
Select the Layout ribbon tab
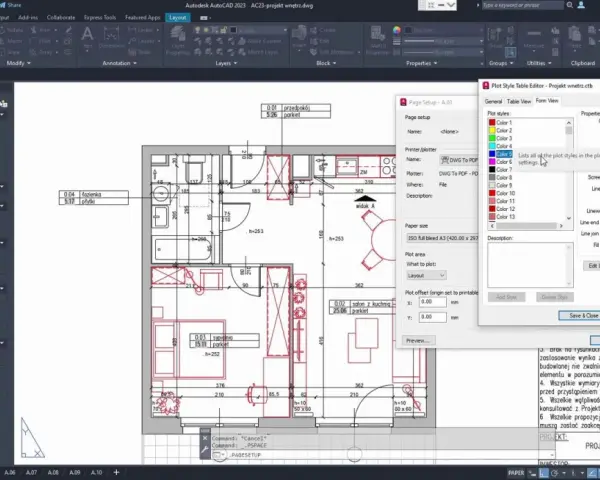pyautogui.click(x=178, y=17)
